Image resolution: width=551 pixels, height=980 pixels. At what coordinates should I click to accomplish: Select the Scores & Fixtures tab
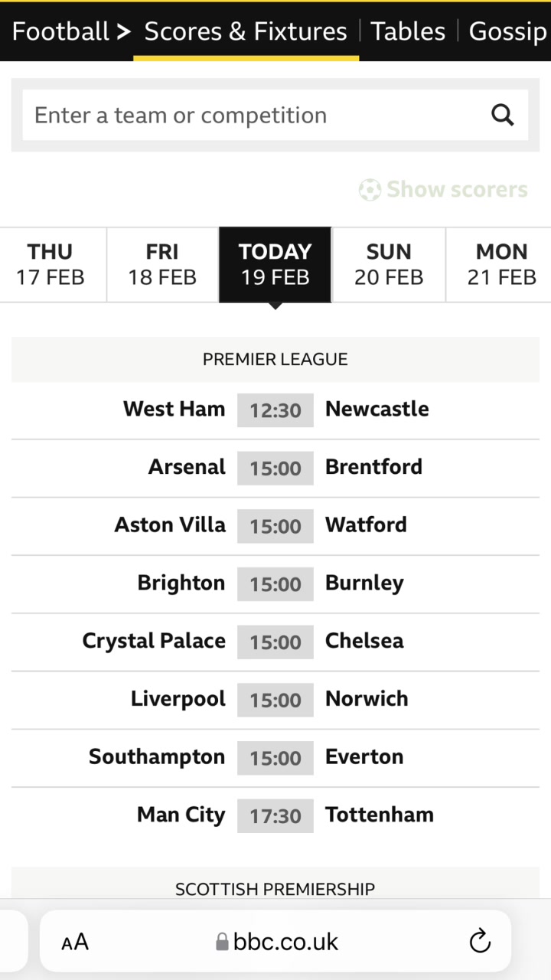tap(246, 31)
